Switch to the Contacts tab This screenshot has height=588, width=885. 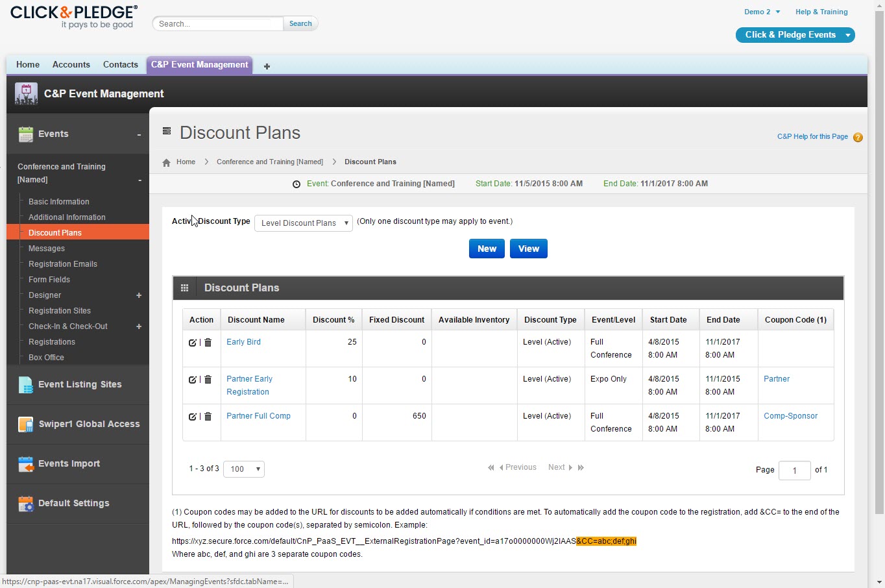click(120, 64)
